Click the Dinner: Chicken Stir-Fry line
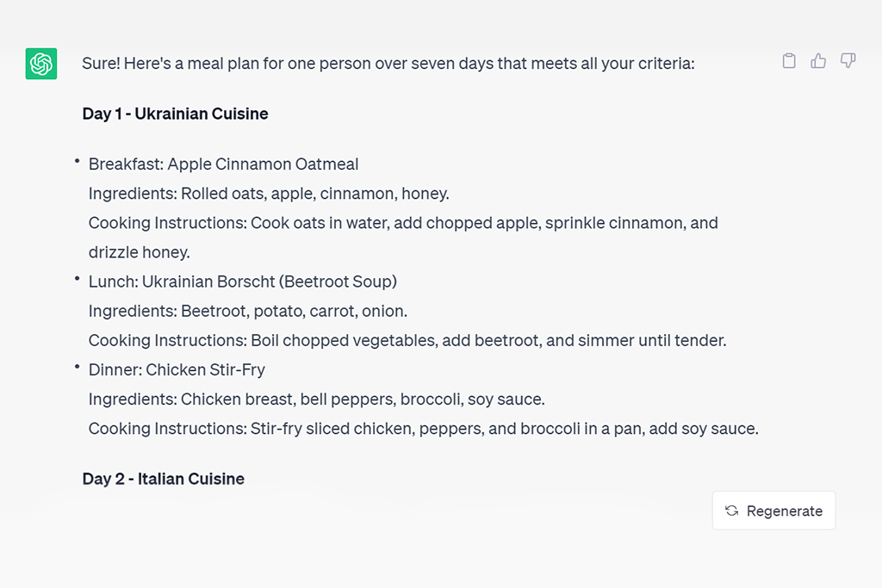882x588 pixels. point(177,369)
